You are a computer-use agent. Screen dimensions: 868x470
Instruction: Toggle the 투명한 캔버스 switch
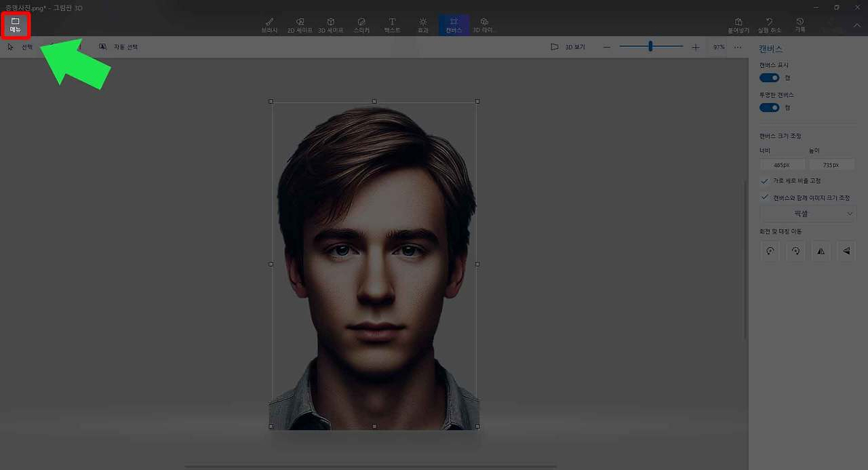click(x=769, y=108)
